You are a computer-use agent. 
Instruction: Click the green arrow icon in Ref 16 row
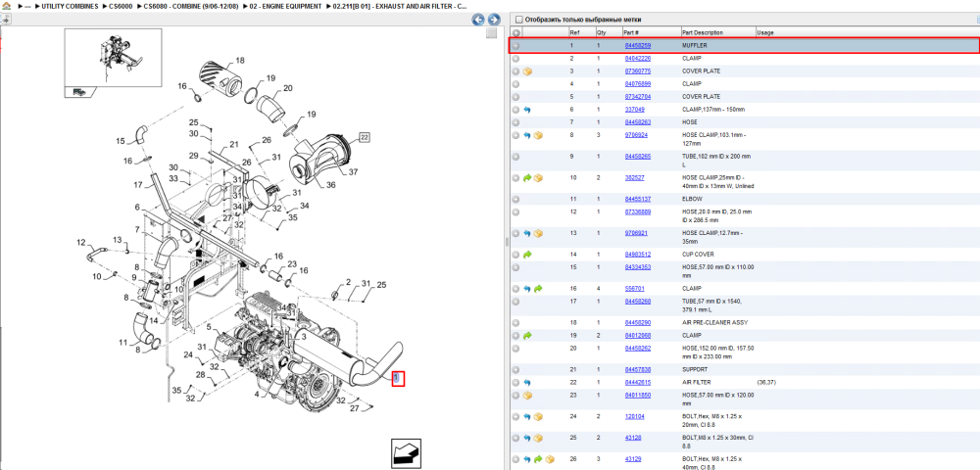[x=538, y=289]
